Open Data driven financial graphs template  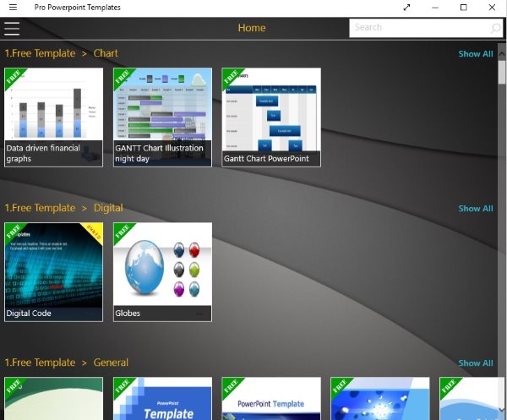tap(54, 117)
